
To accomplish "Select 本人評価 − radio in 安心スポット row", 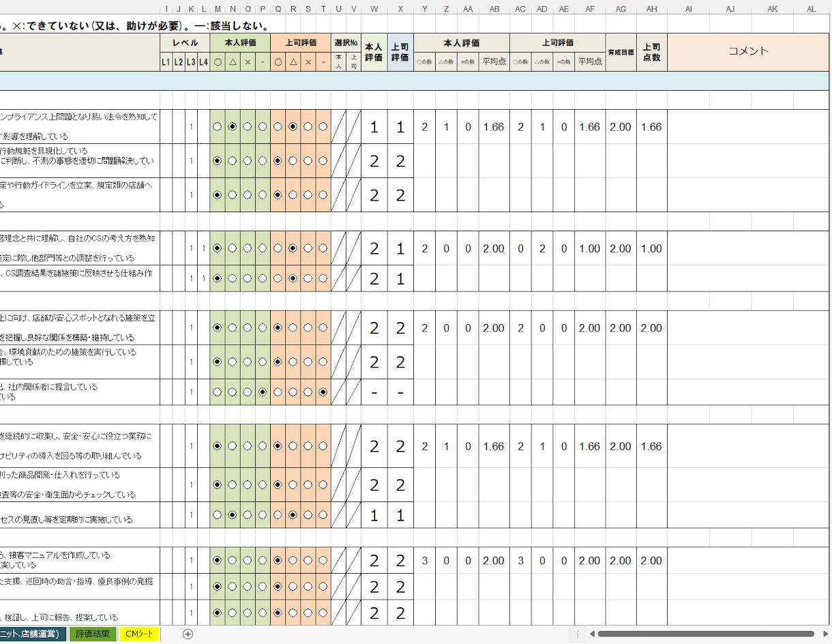I will pos(263,328).
